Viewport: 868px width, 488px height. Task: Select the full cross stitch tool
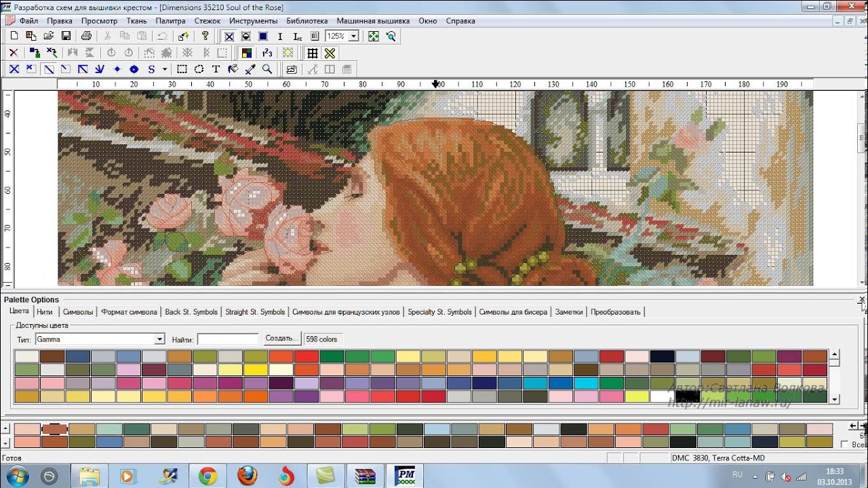tap(14, 69)
